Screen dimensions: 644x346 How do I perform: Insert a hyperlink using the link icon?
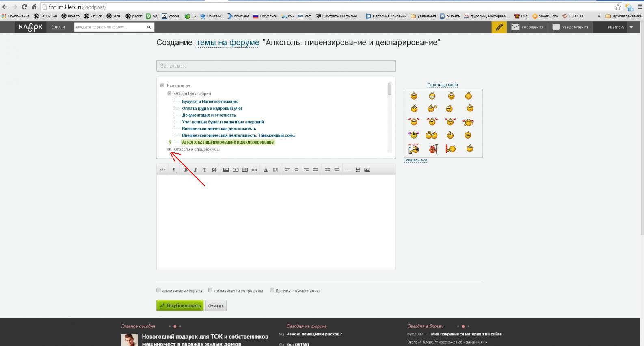tap(254, 170)
